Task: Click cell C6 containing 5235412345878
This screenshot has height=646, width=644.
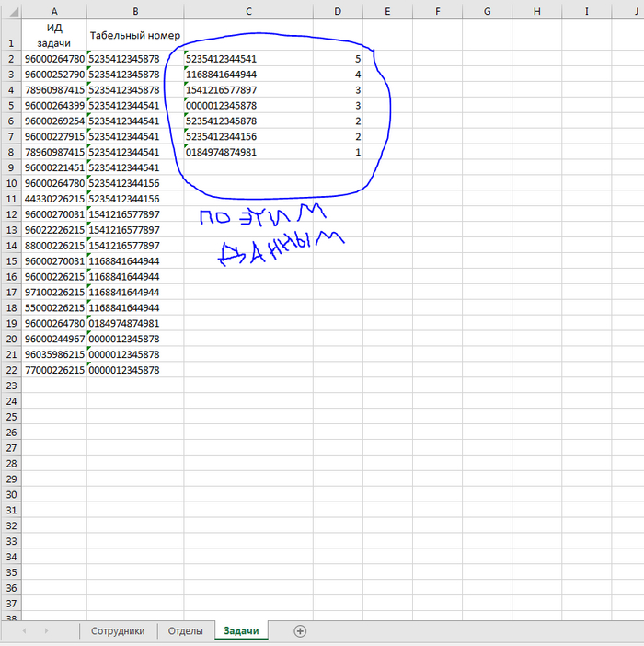Action: tap(248, 121)
